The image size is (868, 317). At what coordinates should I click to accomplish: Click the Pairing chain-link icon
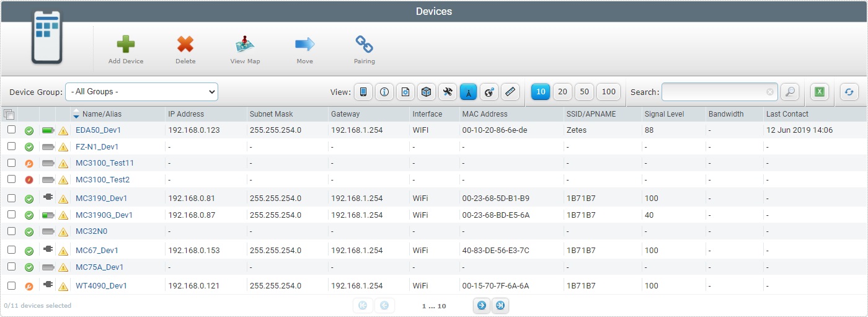[x=364, y=44]
